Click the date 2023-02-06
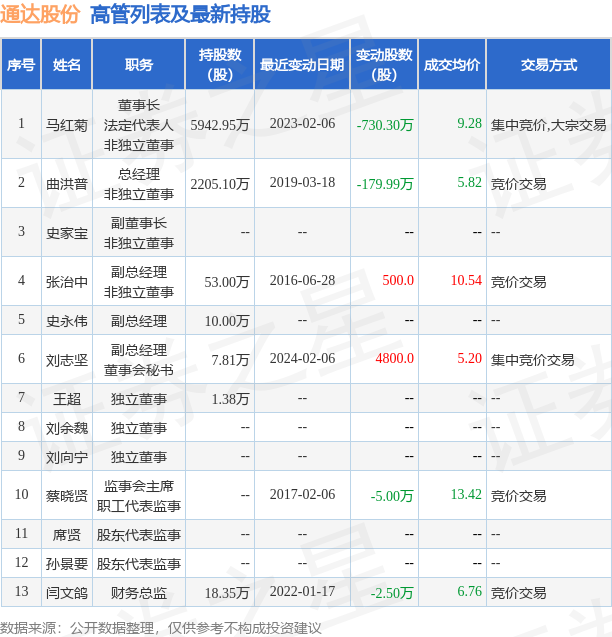Image resolution: width=612 pixels, height=637 pixels. [x=302, y=124]
